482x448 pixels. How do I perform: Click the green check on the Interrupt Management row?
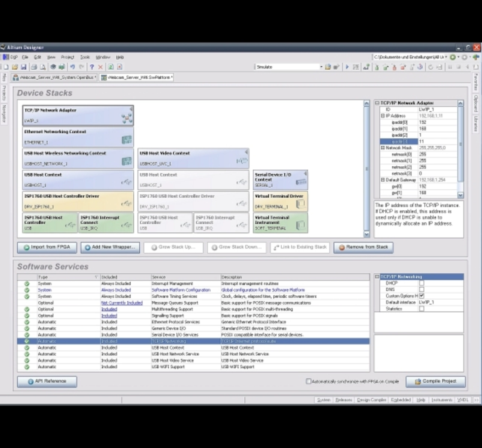coord(27,284)
